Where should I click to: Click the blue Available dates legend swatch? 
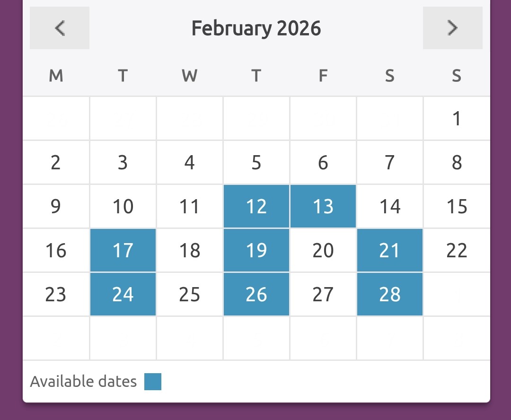(x=153, y=382)
